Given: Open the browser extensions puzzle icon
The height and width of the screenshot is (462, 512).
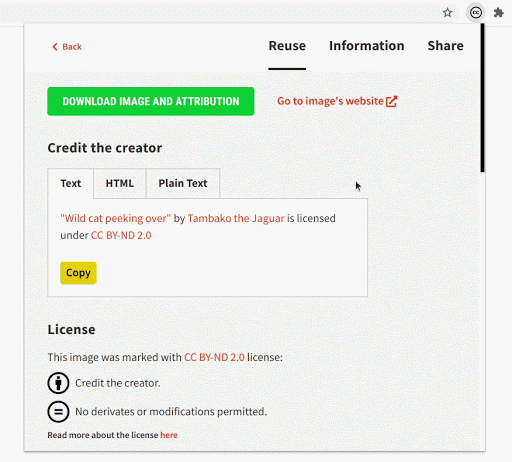Looking at the screenshot, I should click(x=498, y=13).
